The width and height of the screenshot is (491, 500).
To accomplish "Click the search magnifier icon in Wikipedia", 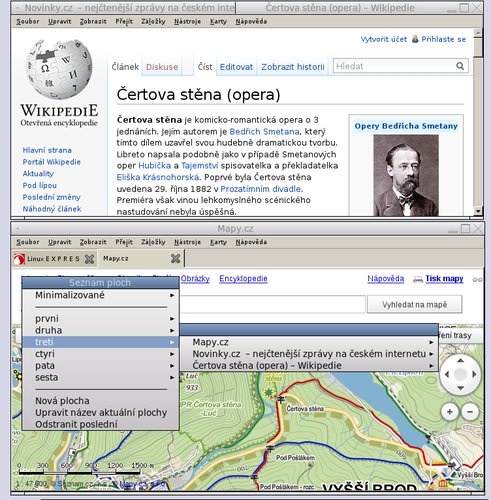I will (460, 66).
